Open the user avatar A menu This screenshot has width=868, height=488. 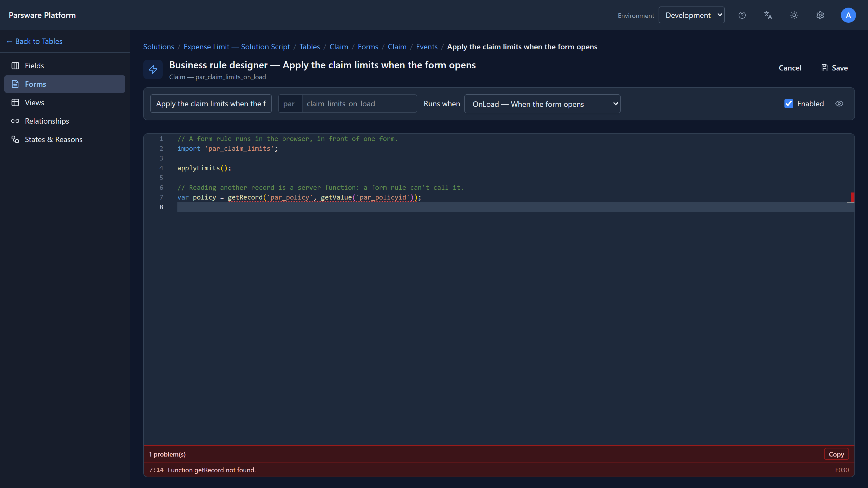pos(848,15)
